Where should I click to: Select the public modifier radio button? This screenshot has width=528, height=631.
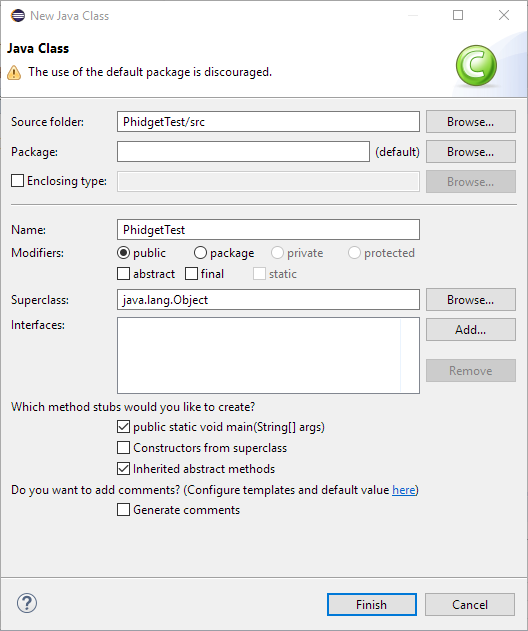coord(124,253)
